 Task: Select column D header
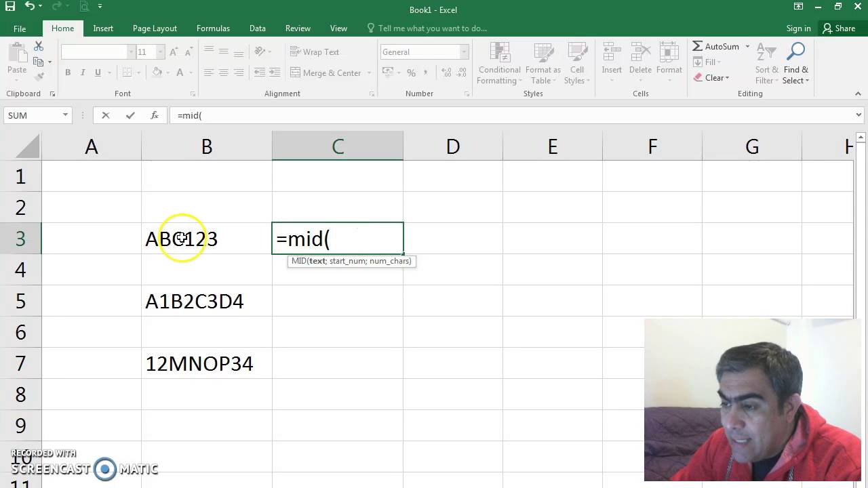pyautogui.click(x=453, y=146)
